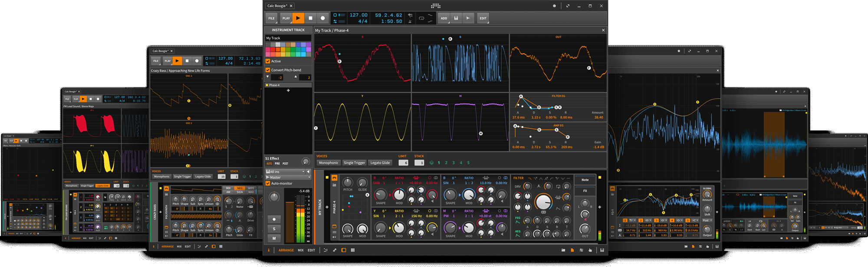The height and width of the screenshot is (267, 868).
Task: Click the pitch-bend up arrow beside 2
Action: tap(296, 77)
